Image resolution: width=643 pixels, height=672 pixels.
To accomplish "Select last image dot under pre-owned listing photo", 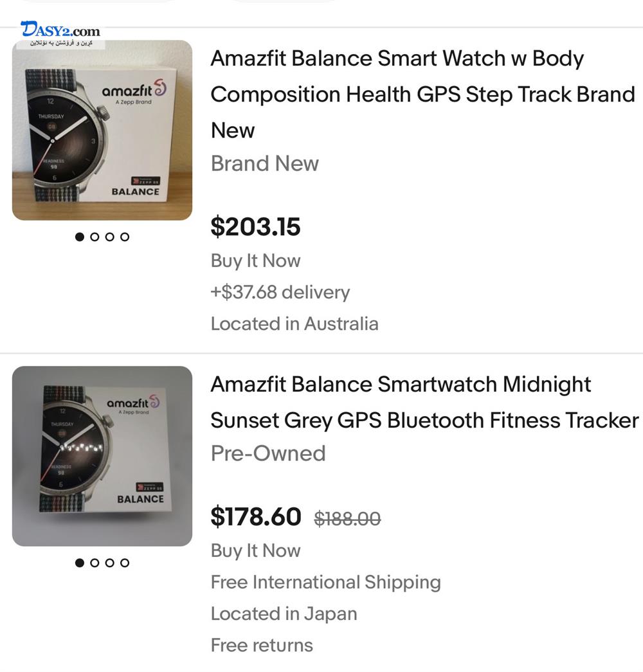I will pos(125,563).
